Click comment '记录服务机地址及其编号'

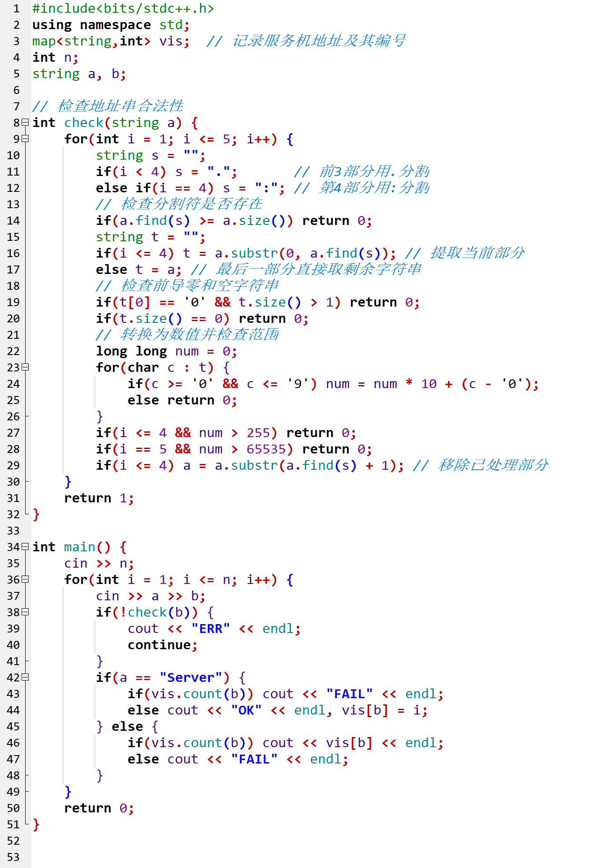tap(319, 41)
